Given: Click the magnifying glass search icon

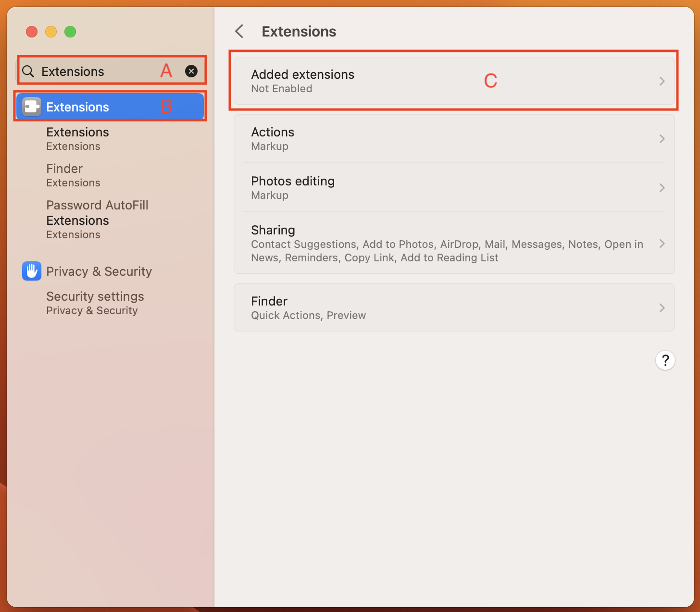Looking at the screenshot, I should [28, 72].
